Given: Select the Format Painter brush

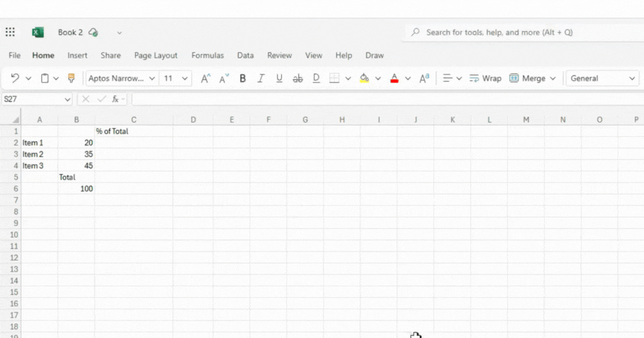Looking at the screenshot, I should pyautogui.click(x=71, y=78).
